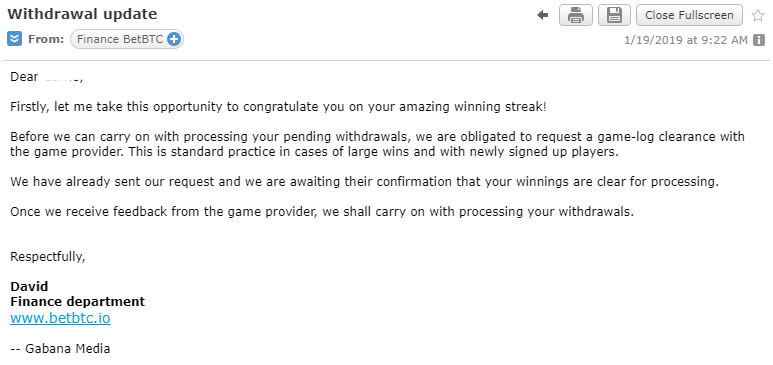
Task: Click the 1/19/2019 at 9:22 AM timestamp
Action: click(x=686, y=40)
